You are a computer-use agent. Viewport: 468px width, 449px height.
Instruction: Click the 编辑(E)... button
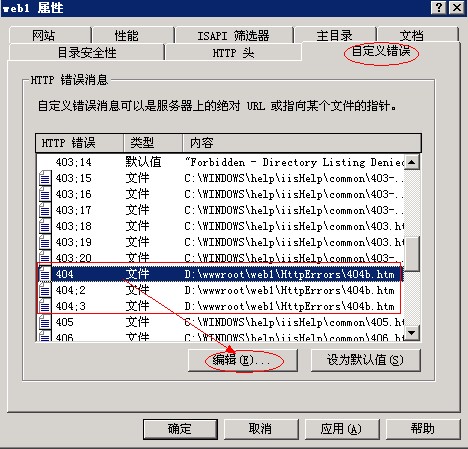coord(243,360)
